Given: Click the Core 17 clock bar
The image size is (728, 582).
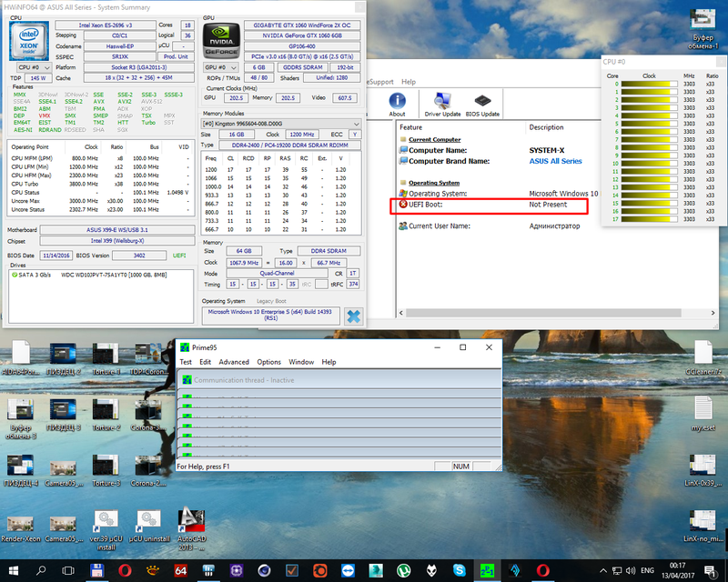Looking at the screenshot, I should (x=649, y=219).
